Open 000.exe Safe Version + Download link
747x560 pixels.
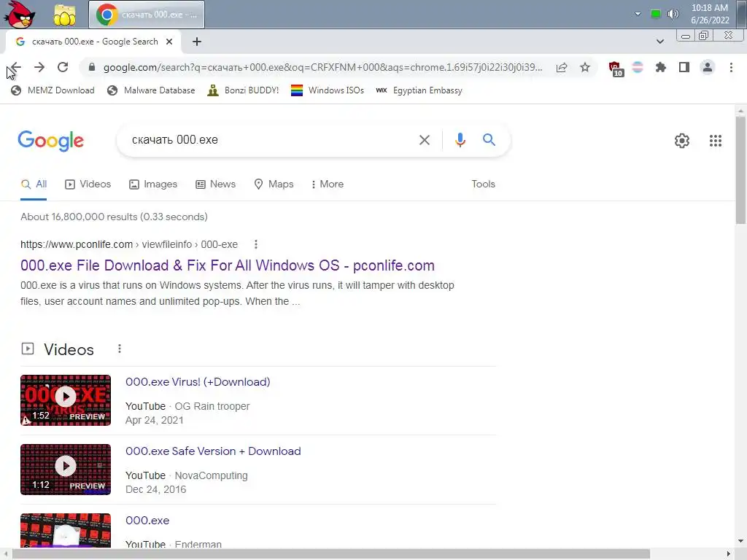[213, 451]
